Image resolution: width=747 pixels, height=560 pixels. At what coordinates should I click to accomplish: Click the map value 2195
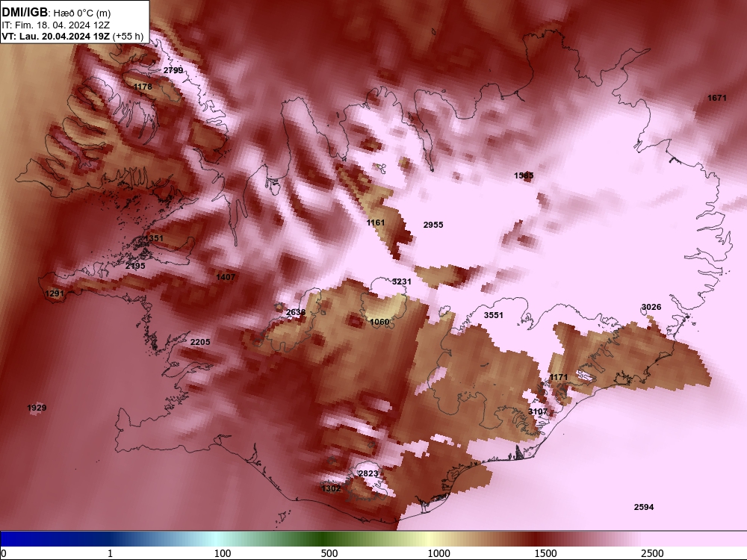click(x=135, y=267)
